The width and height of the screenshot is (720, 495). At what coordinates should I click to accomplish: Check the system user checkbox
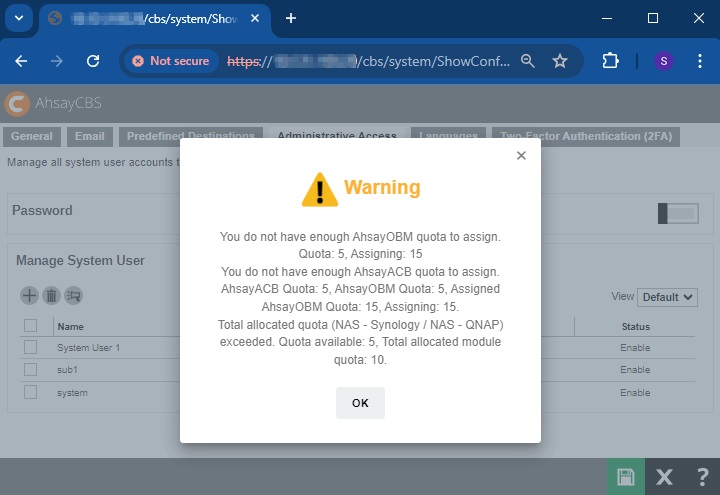click(x=30, y=392)
